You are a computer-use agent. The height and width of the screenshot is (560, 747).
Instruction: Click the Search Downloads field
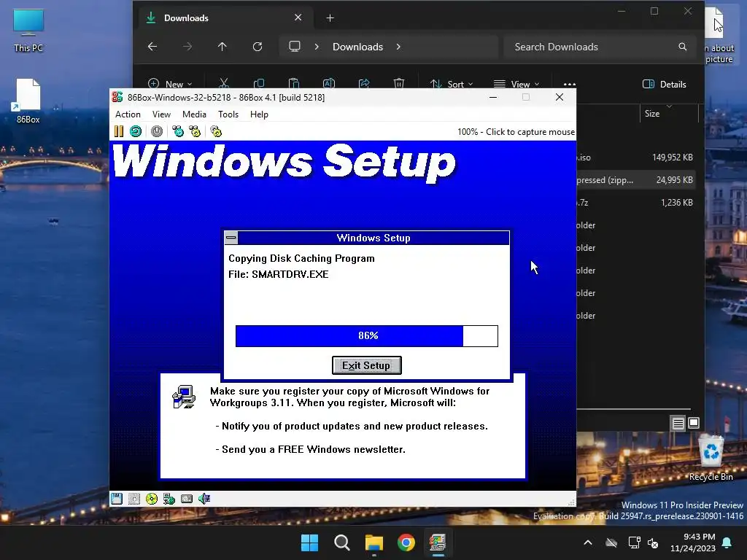coord(598,47)
